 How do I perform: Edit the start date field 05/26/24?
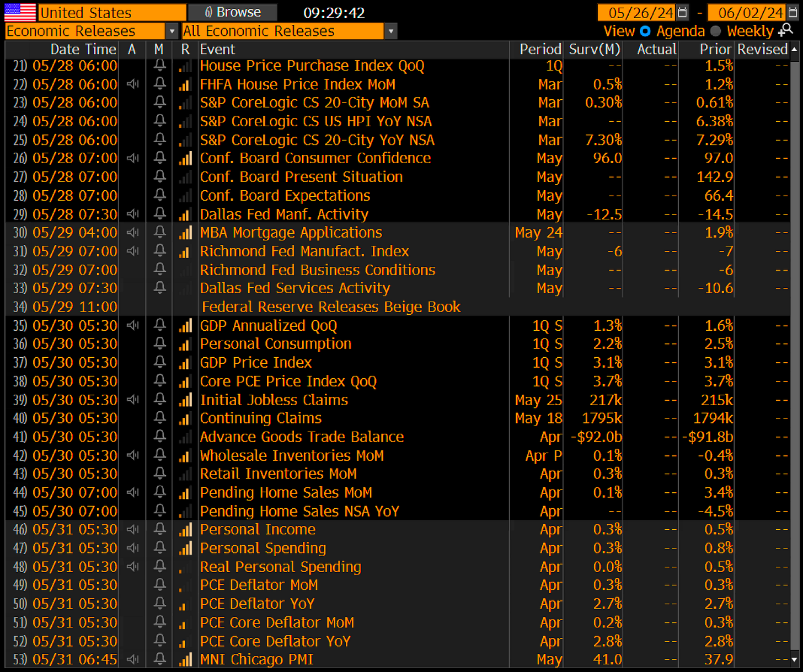tap(637, 12)
